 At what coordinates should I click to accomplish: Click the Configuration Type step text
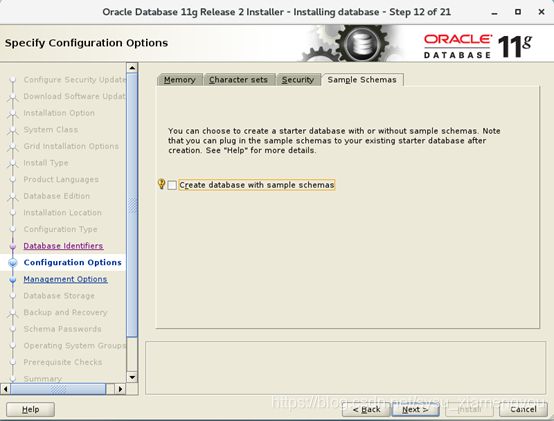(x=60, y=229)
